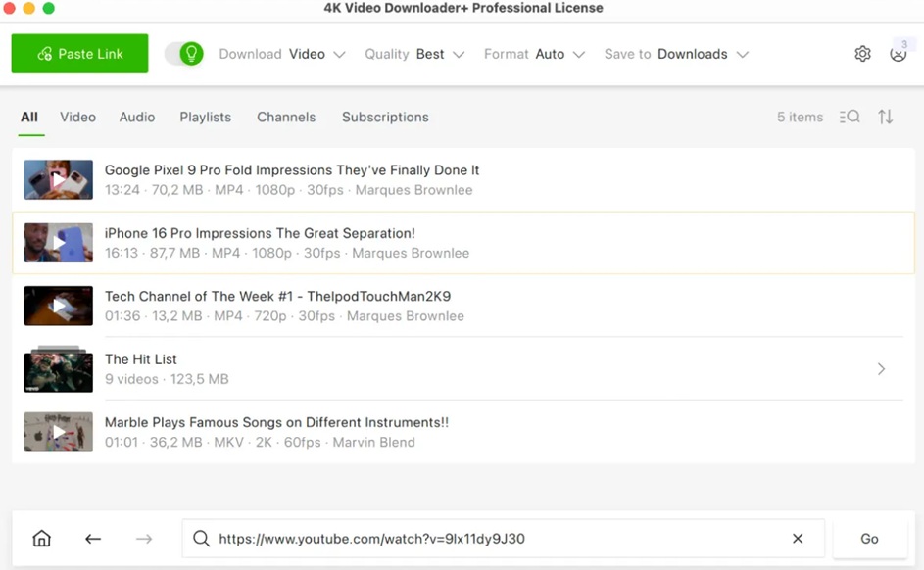
Task: Switch to the All tab
Action: (29, 118)
